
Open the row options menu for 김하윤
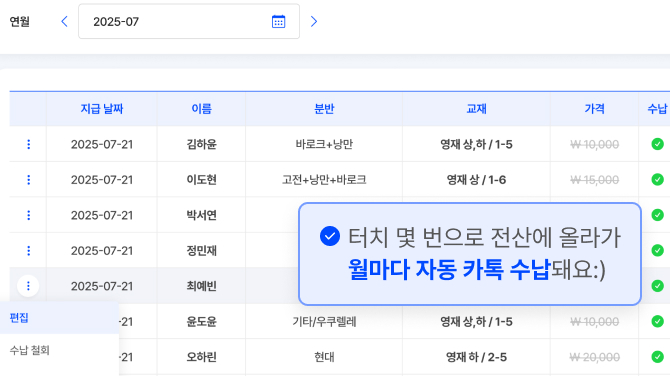[29, 144]
